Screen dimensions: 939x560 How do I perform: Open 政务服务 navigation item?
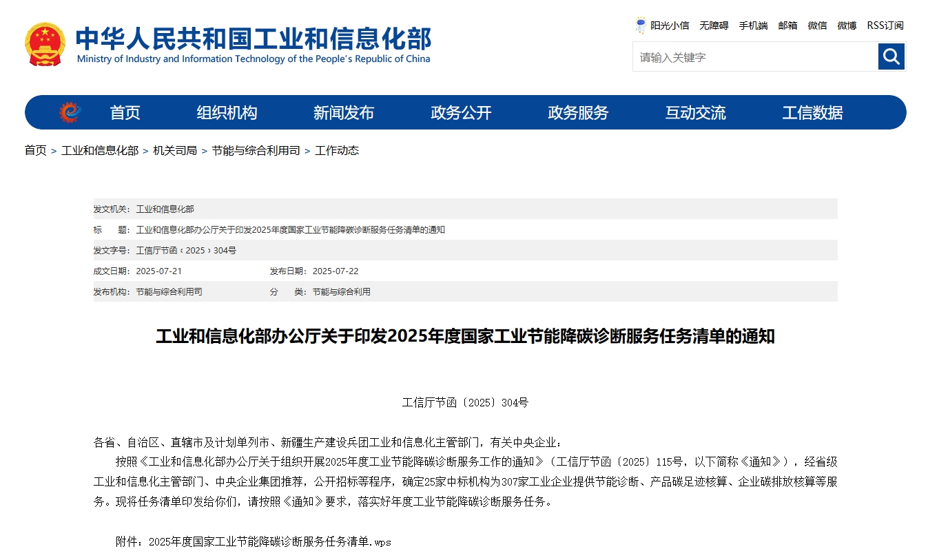578,112
